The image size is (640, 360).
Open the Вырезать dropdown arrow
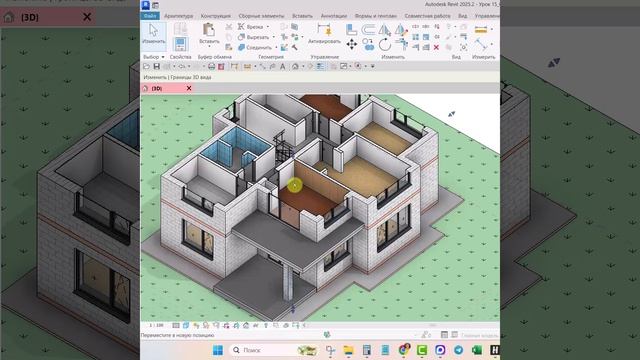click(273, 37)
